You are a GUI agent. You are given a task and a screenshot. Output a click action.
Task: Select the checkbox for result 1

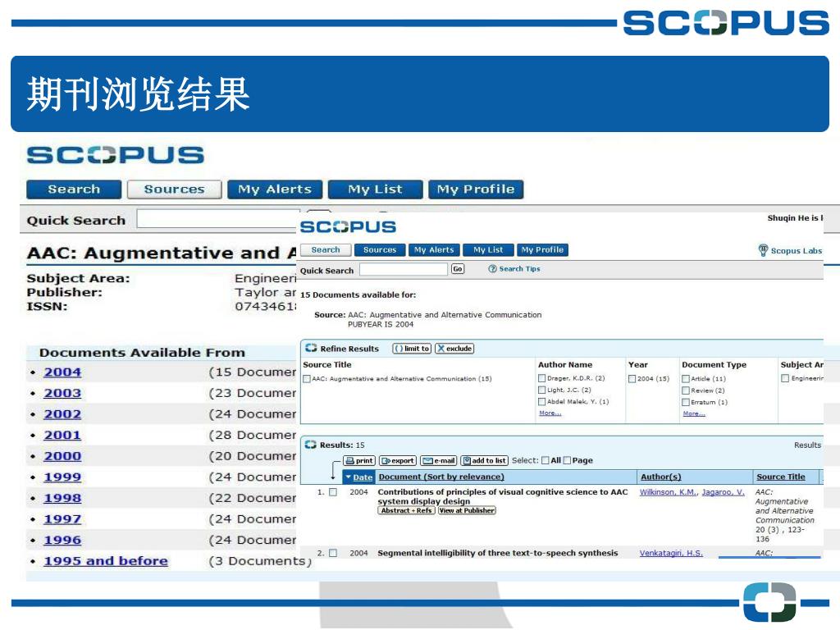point(333,492)
